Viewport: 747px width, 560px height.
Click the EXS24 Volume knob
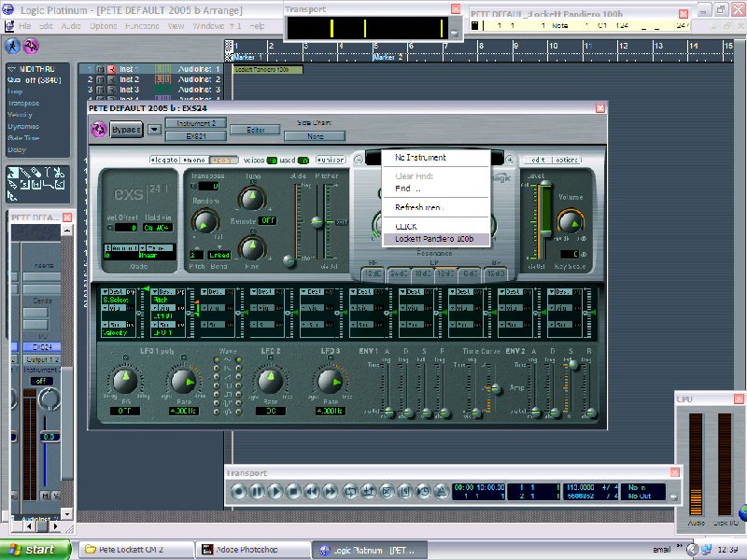click(x=570, y=221)
